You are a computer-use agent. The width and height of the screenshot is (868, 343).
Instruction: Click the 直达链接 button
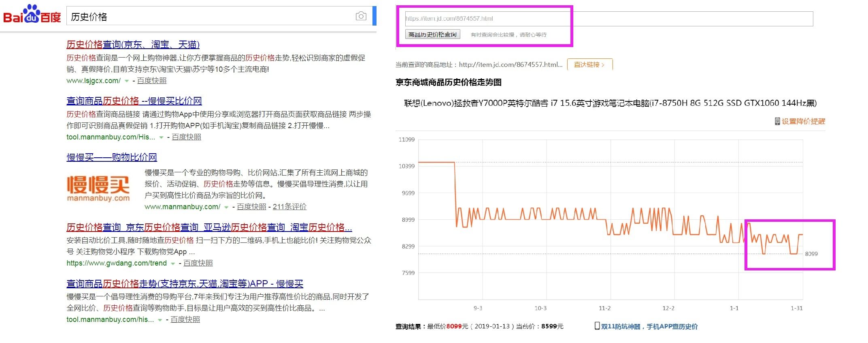click(589, 64)
